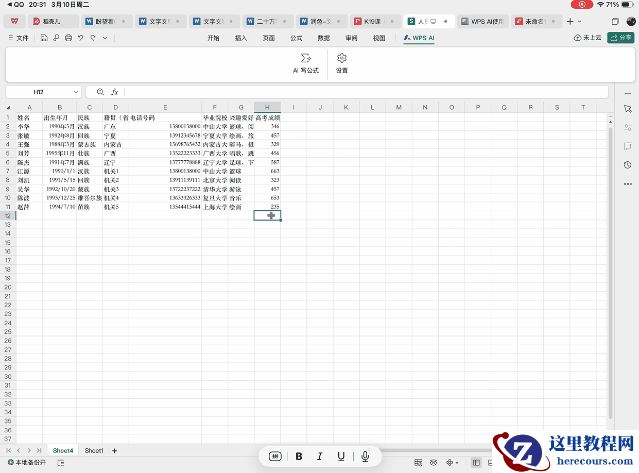Click the WPS home icon tab
This screenshot has height=473, width=639.
(15, 21)
